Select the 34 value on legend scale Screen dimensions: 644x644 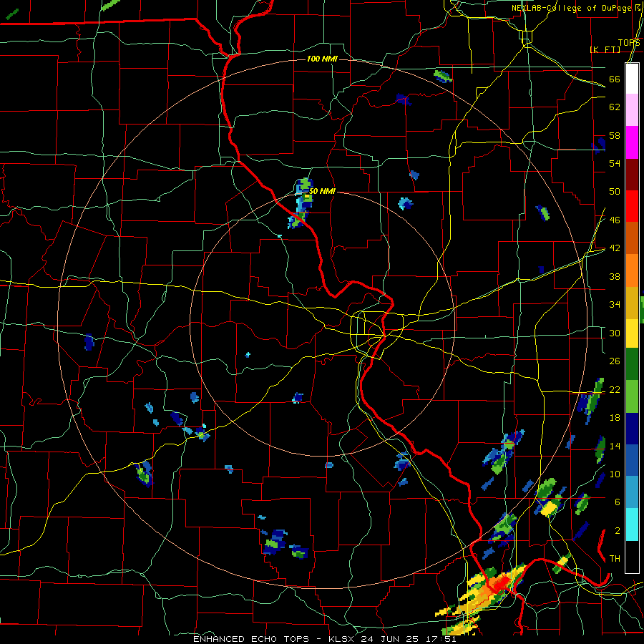point(615,305)
